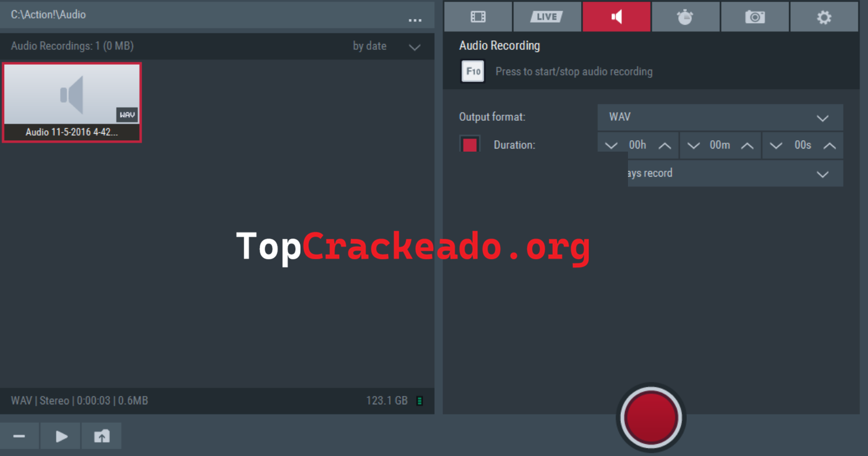Upload the selected recording via export icon
Image resolution: width=868 pixels, height=456 pixels.
[102, 436]
